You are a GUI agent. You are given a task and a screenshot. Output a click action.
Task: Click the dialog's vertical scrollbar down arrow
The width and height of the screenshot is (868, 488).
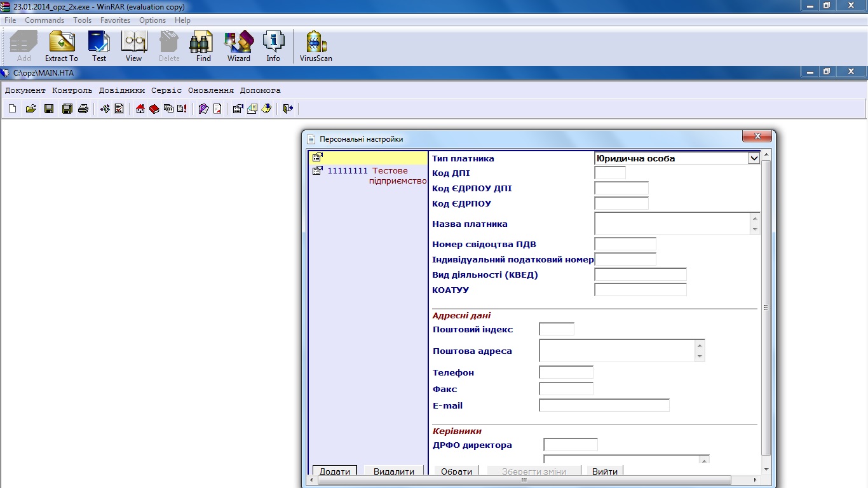click(x=766, y=470)
